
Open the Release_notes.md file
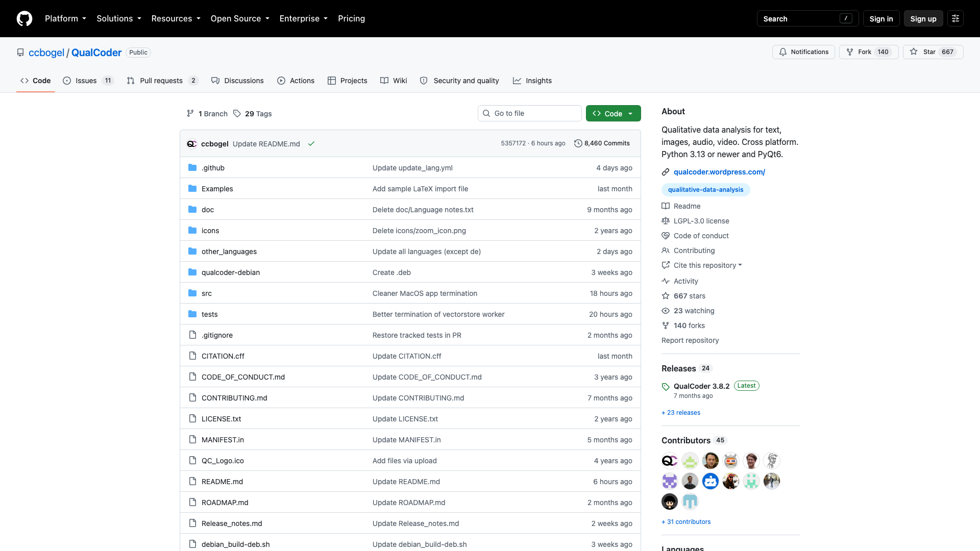coord(232,523)
